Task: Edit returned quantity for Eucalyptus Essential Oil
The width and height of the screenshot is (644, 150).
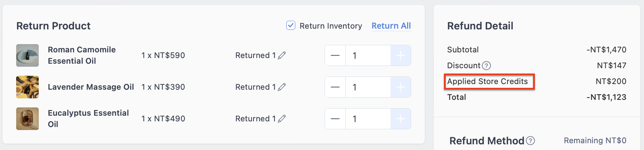Action: (x=282, y=119)
